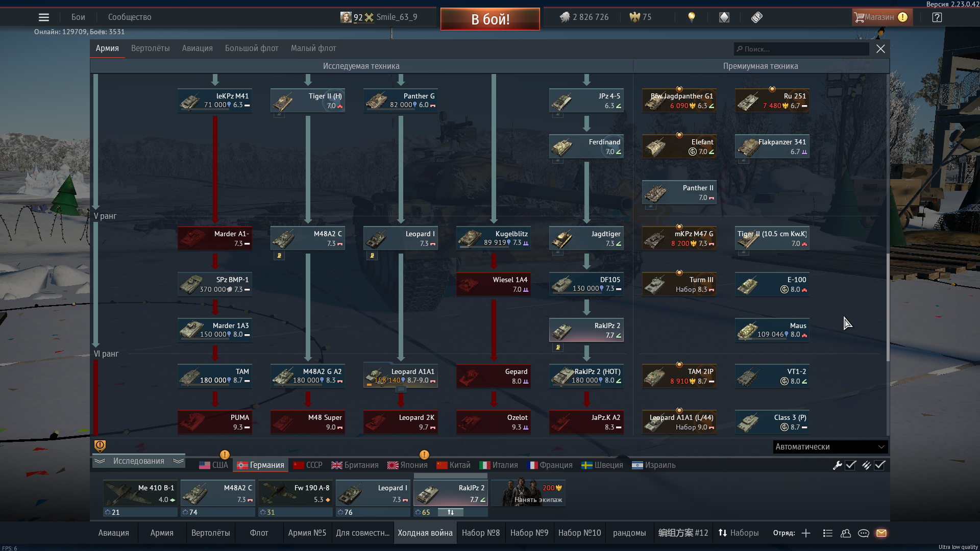
Task: Select the Швеция nation tab
Action: click(602, 465)
